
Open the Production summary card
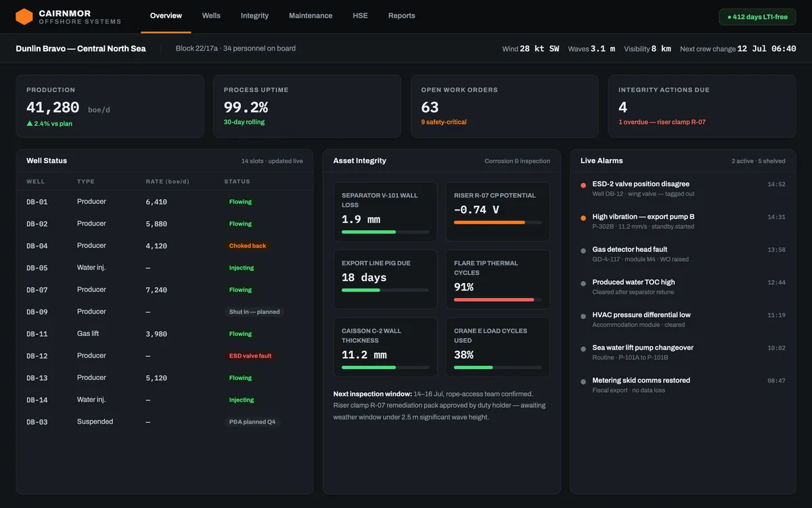coord(110,106)
